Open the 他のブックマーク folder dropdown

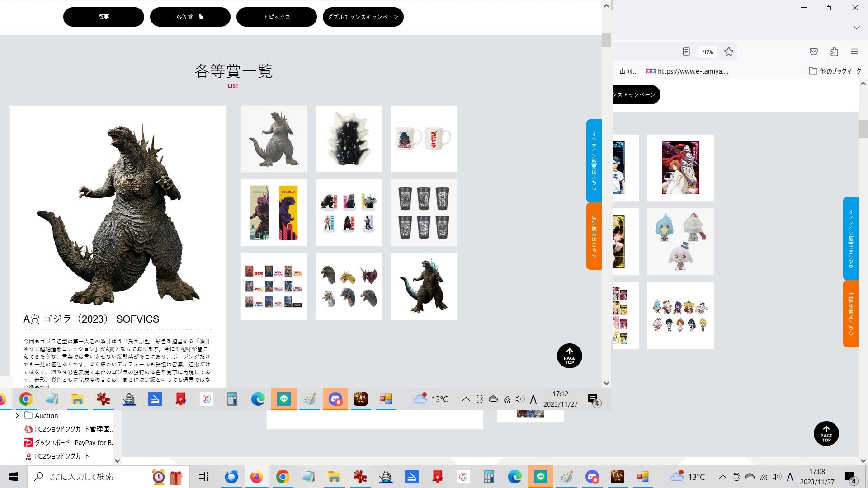tap(835, 71)
